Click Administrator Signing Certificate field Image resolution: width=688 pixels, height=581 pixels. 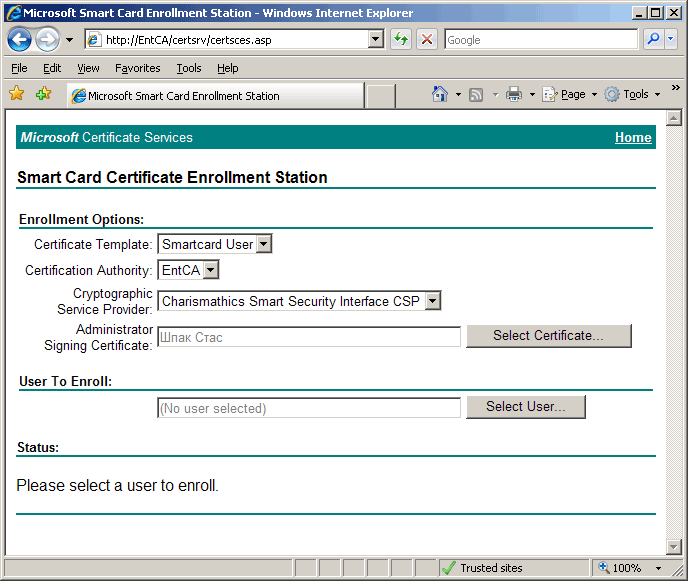pyautogui.click(x=309, y=337)
